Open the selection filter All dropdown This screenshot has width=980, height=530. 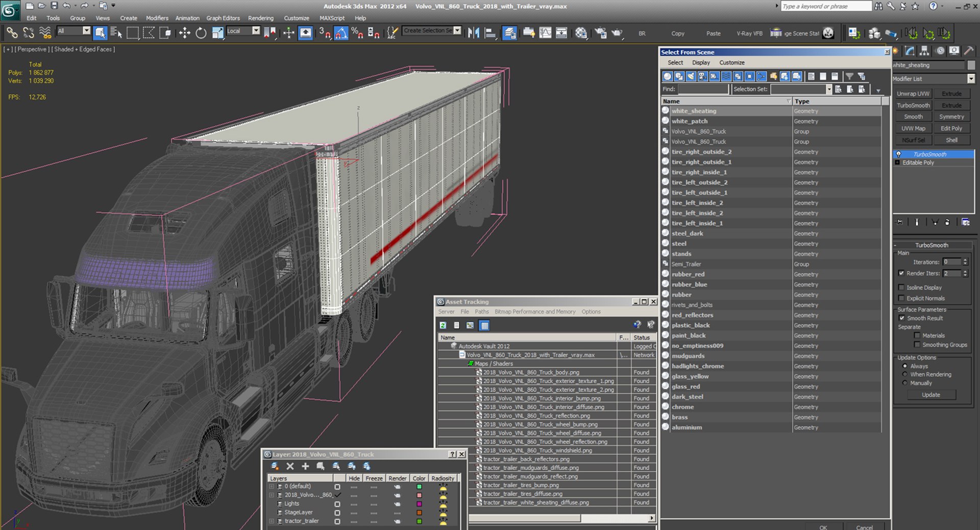86,31
